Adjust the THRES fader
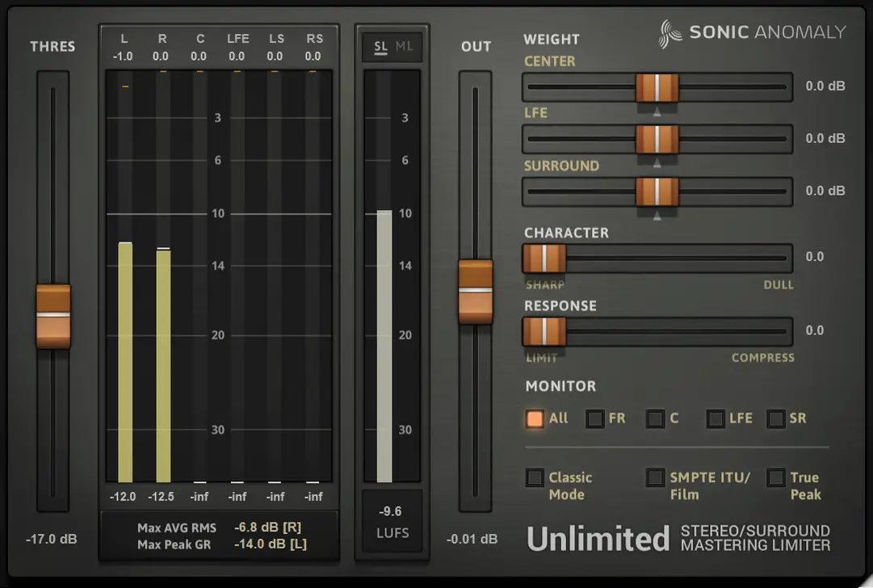Viewport: 873px width, 588px height. tap(52, 317)
